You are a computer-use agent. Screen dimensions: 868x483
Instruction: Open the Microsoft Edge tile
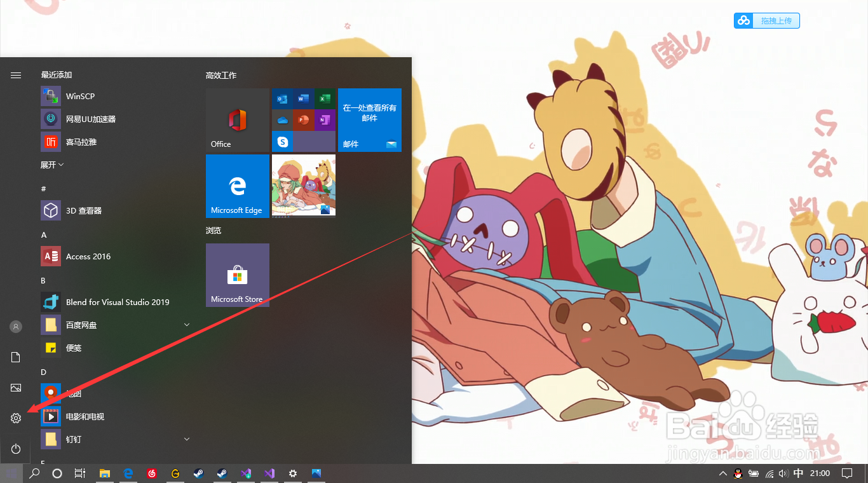click(x=238, y=186)
